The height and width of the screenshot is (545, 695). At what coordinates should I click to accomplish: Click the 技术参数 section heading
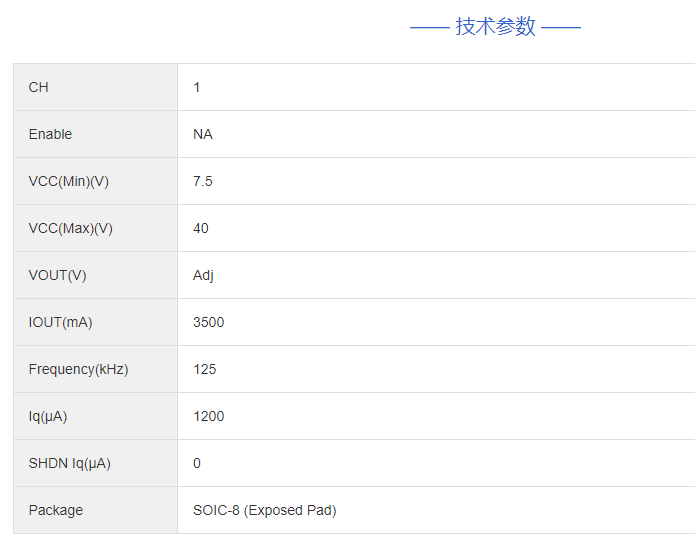(495, 27)
